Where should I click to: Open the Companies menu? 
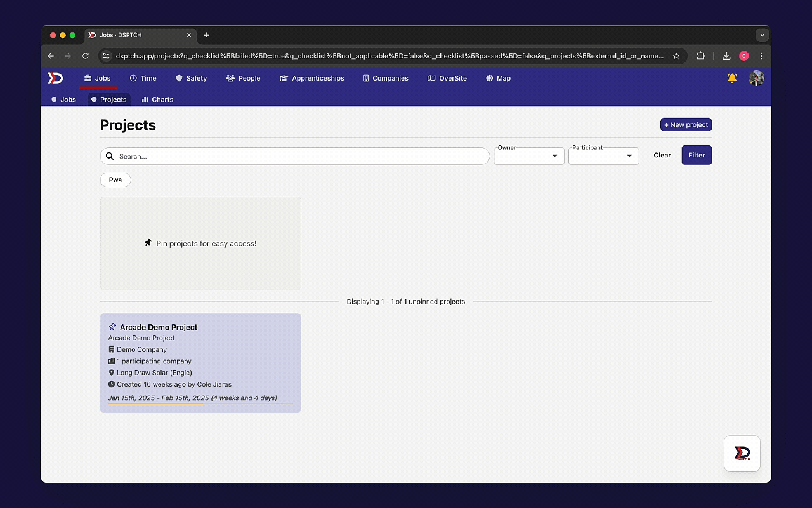(x=386, y=78)
